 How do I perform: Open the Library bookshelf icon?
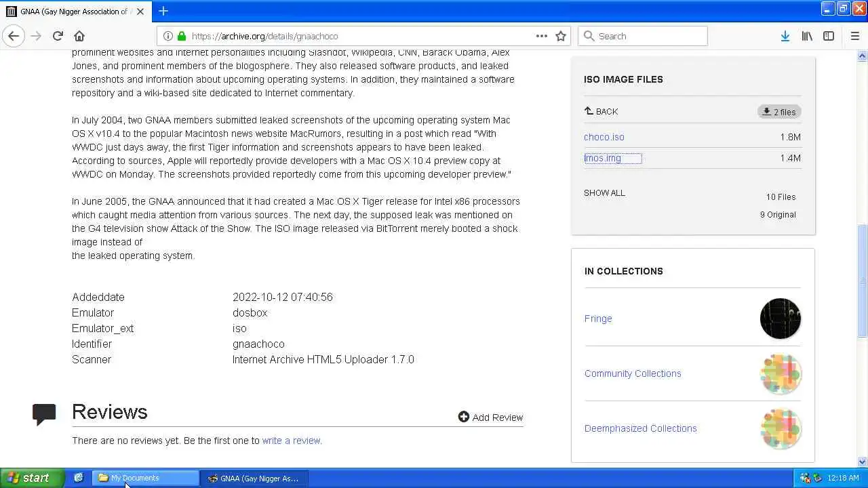click(807, 36)
